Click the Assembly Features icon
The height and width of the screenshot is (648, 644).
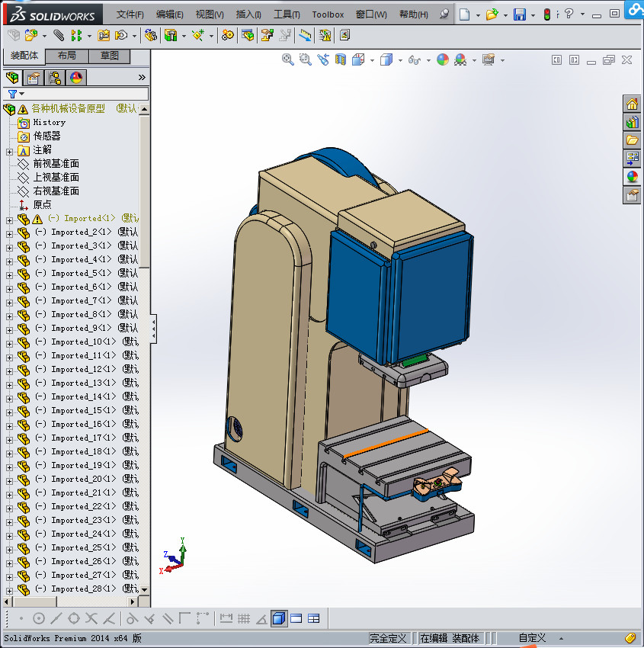(x=171, y=36)
